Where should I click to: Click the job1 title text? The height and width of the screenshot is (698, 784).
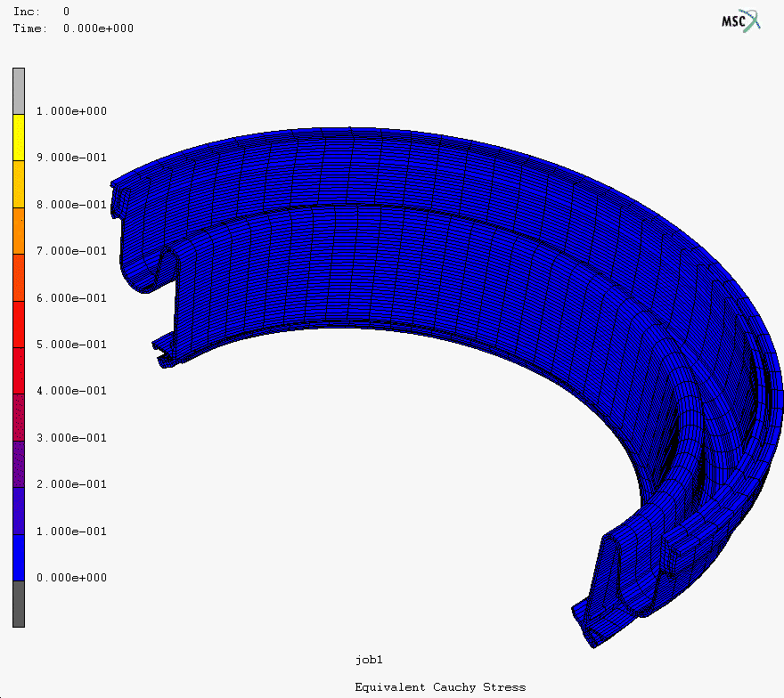(369, 660)
